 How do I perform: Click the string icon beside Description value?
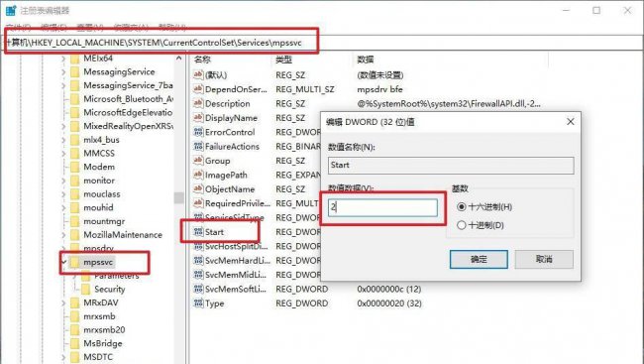[198, 103]
